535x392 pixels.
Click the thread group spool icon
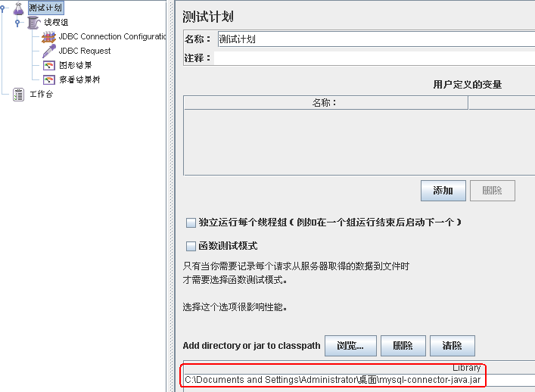pyautogui.click(x=33, y=23)
